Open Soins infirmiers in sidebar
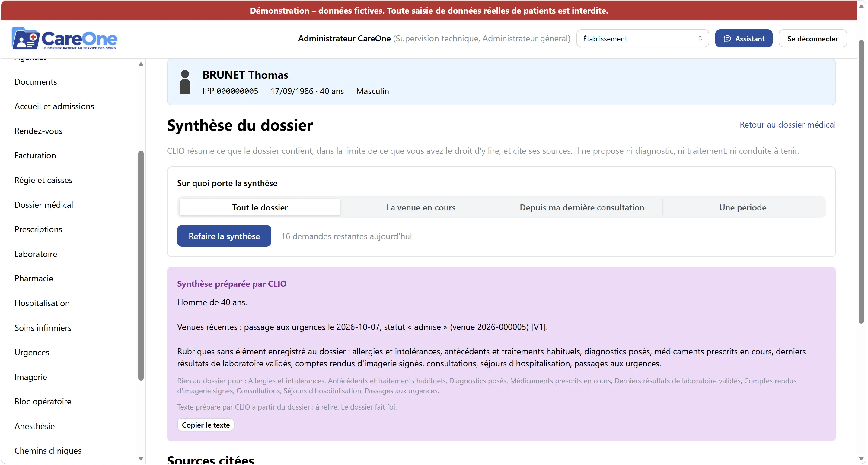Image resolution: width=868 pixels, height=465 pixels. pos(43,327)
